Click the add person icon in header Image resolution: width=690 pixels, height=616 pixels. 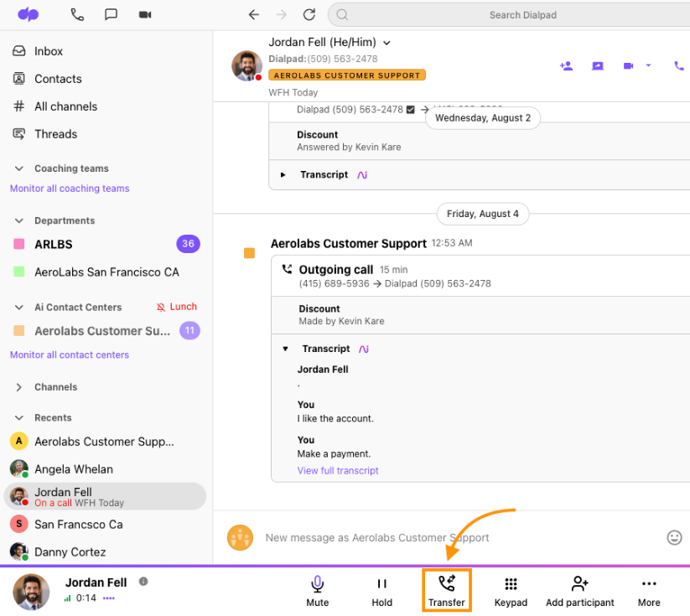click(566, 66)
